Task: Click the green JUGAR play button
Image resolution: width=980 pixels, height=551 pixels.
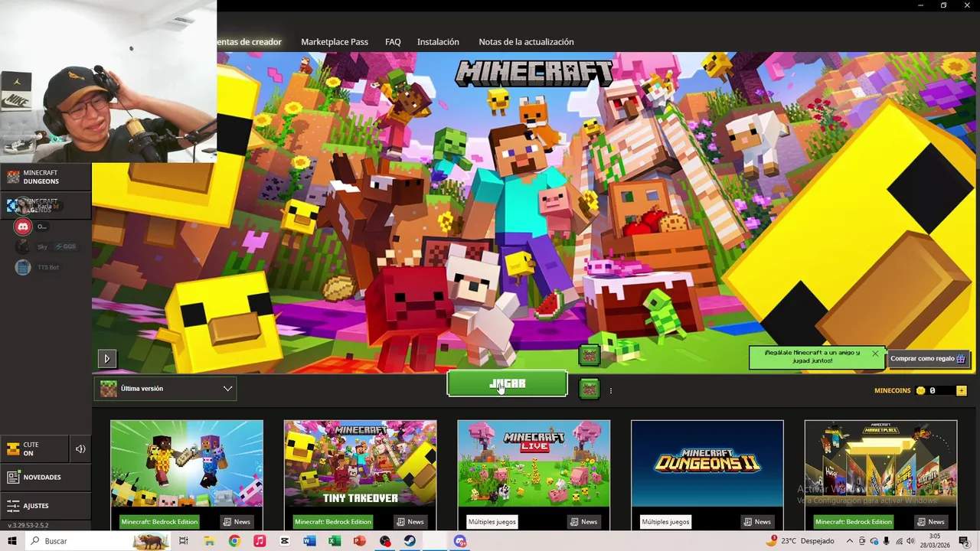Action: [x=507, y=384]
